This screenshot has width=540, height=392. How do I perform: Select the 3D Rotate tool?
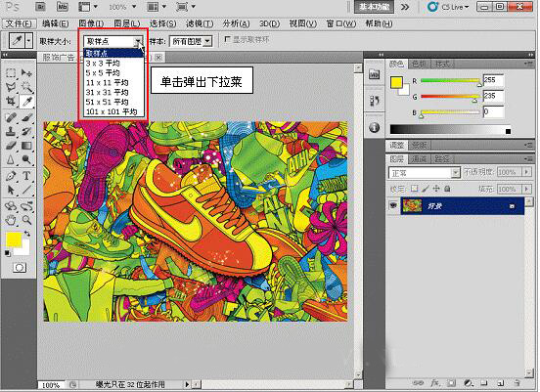click(11, 206)
